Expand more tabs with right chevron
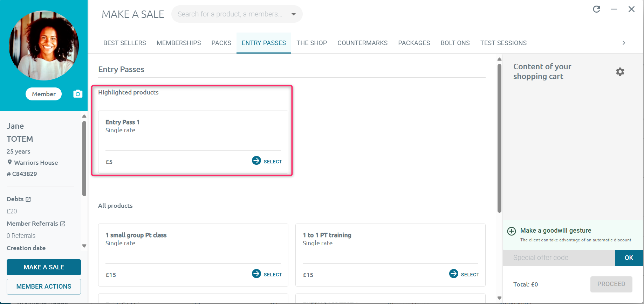 (x=624, y=43)
